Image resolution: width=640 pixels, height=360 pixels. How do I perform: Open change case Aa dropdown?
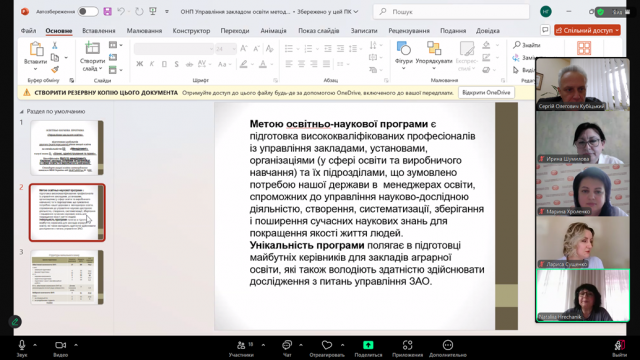click(x=224, y=64)
